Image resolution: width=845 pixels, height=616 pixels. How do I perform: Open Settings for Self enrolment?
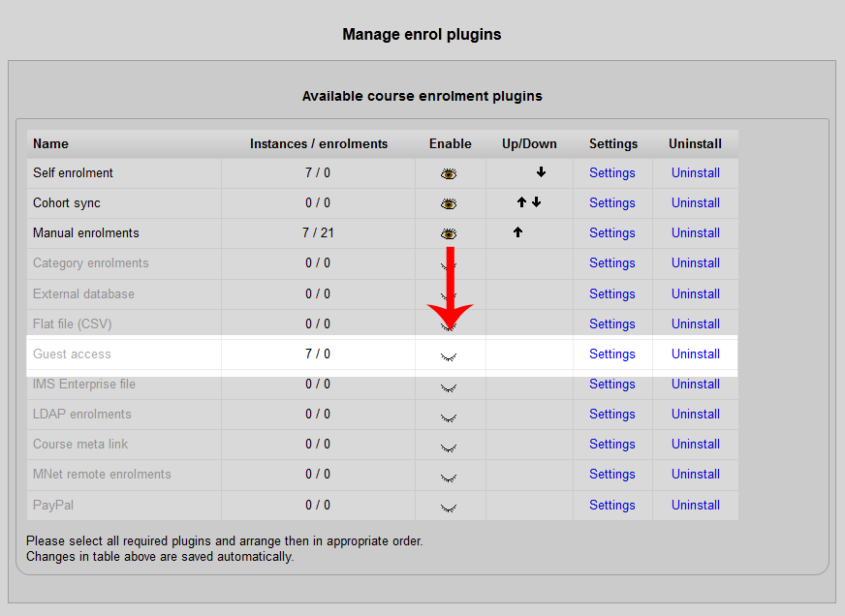[612, 172]
